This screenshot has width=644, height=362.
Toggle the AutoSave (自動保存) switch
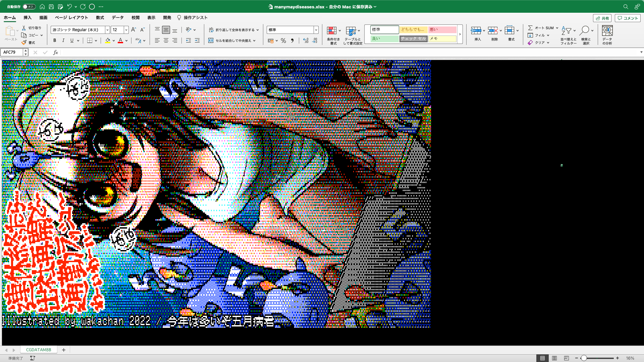tap(29, 7)
